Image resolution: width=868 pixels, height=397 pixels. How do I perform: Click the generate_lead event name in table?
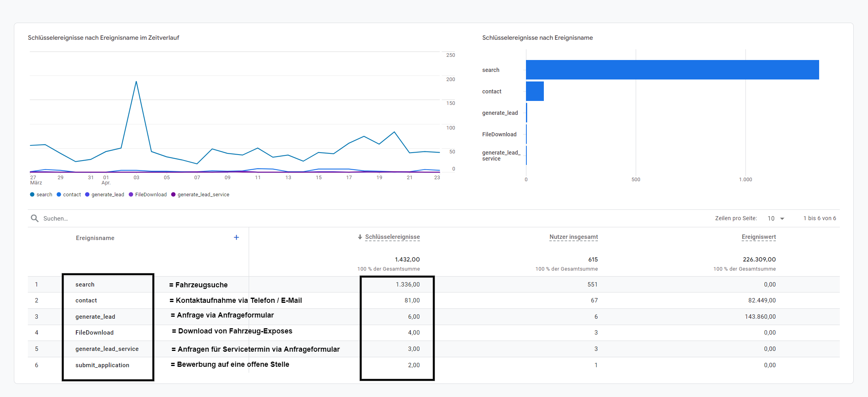pyautogui.click(x=95, y=317)
